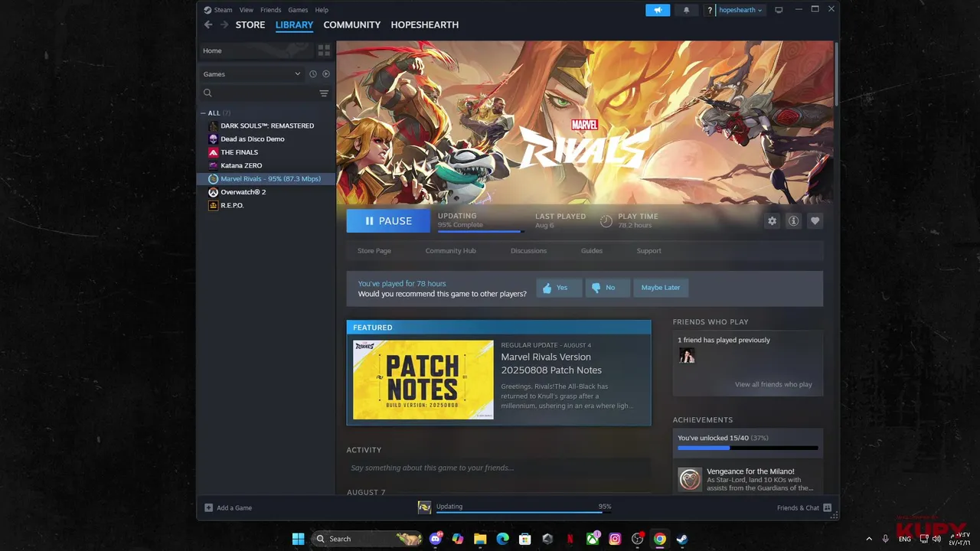
Task: Open the game info icon
Action: [793, 221]
